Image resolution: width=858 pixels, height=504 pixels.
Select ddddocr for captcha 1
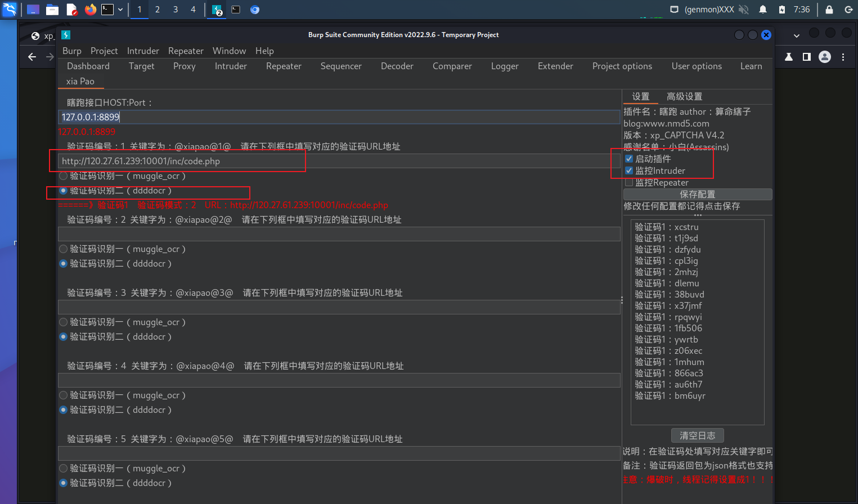64,191
